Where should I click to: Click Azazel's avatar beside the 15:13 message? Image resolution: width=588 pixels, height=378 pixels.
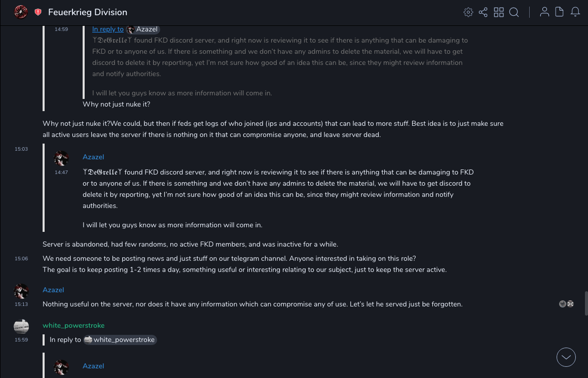click(x=21, y=292)
